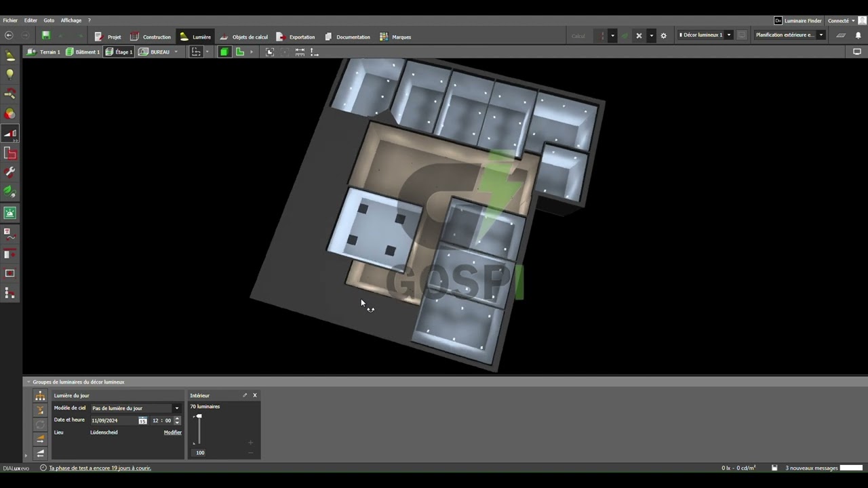868x488 pixels.
Task: Click the zoom to fit icon
Action: point(270,52)
